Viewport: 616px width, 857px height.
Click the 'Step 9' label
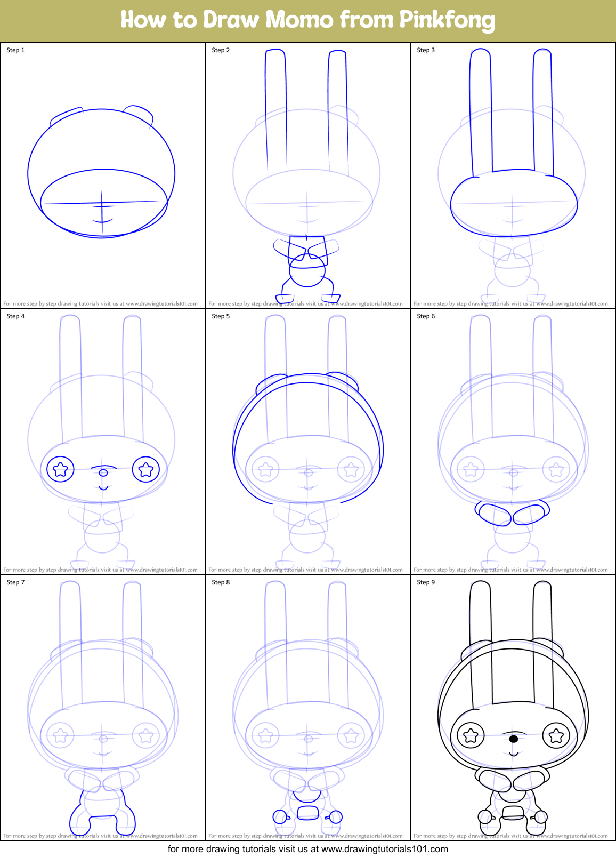426,582
